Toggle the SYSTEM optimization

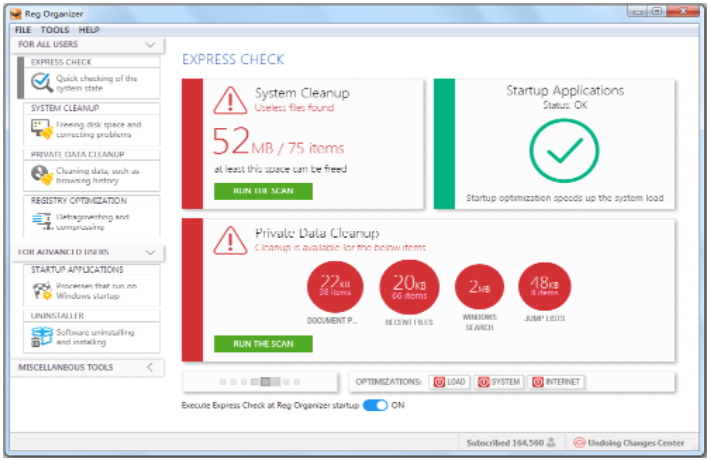pos(499,382)
